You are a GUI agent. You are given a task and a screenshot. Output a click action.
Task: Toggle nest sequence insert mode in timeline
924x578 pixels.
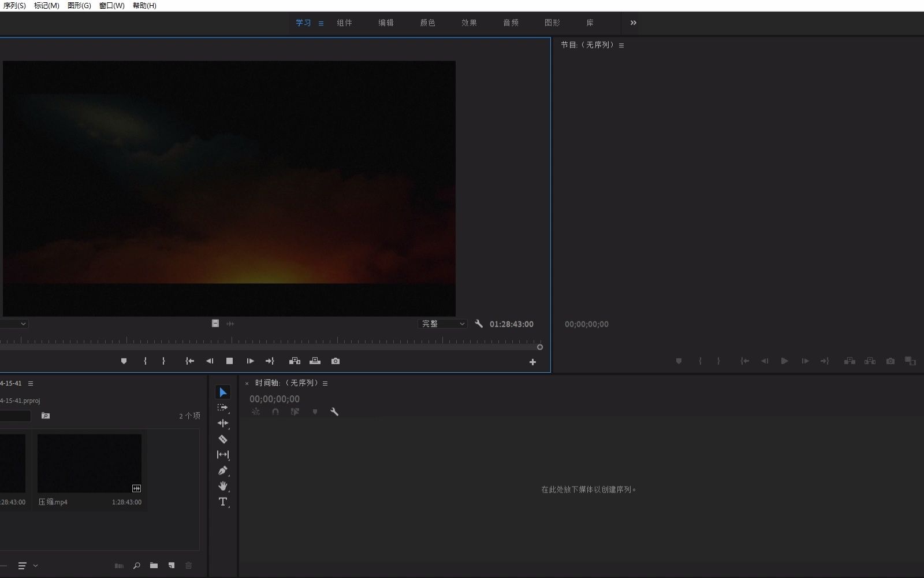pos(256,412)
